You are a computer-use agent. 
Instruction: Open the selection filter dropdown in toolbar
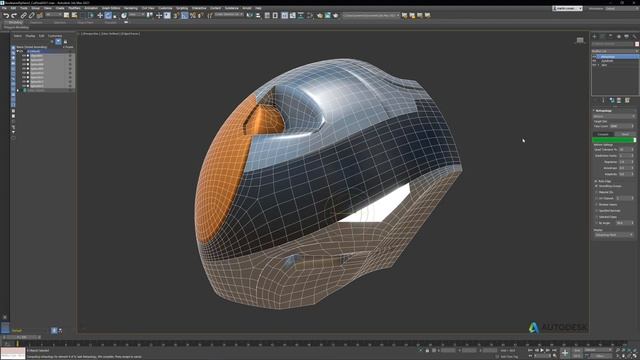coord(53,15)
